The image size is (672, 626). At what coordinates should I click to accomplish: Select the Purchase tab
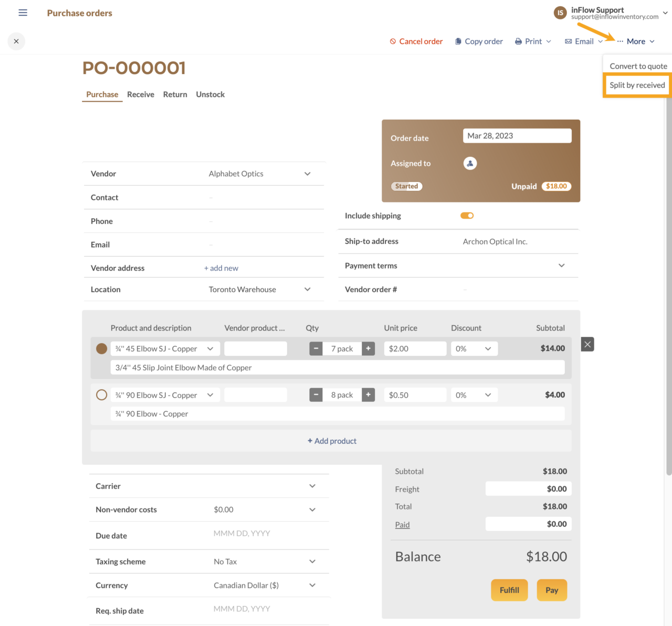[x=102, y=94]
